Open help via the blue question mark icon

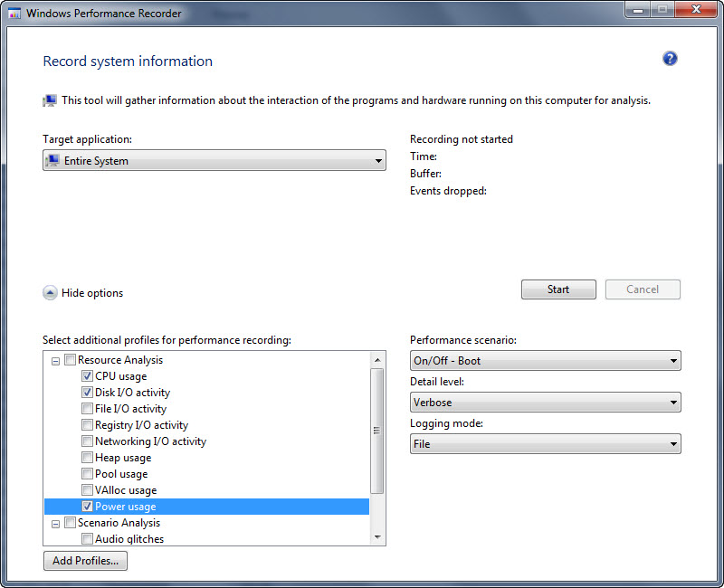[x=670, y=59]
